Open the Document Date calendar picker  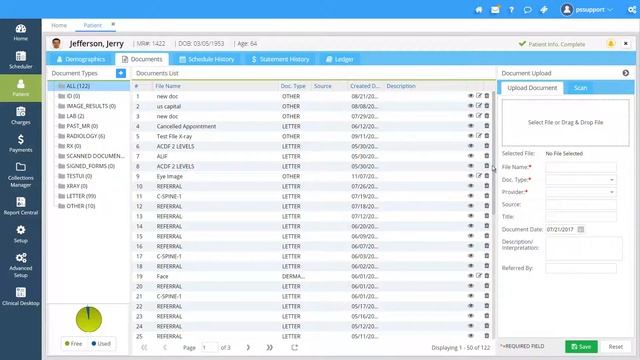click(581, 229)
